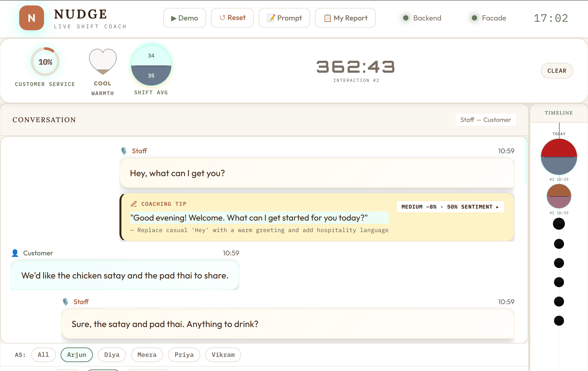Viewport: 588px width, 371px height.
Task: Click the Facade status indicator
Action: click(x=474, y=18)
